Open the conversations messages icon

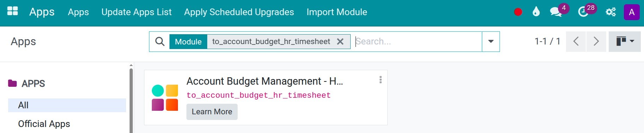(x=556, y=12)
